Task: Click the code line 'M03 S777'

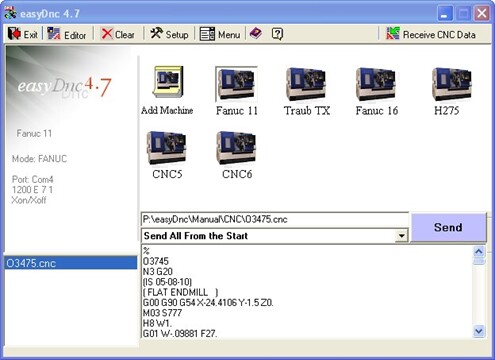Action: pos(162,313)
